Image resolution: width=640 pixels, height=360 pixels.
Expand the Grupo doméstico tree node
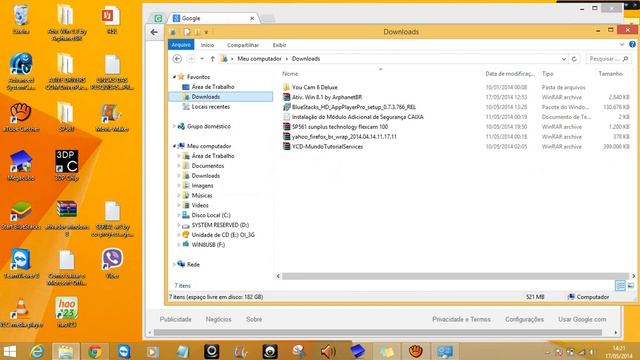pyautogui.click(x=174, y=126)
